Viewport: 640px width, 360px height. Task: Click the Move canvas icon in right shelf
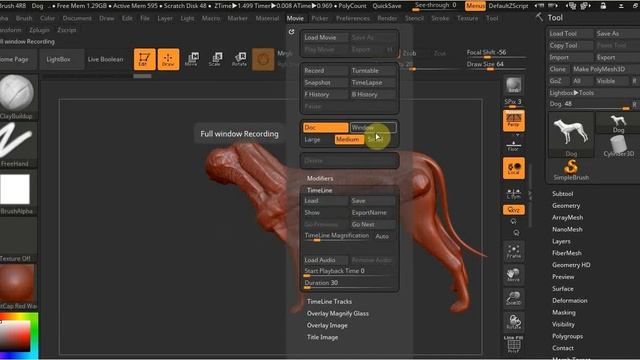513,275
